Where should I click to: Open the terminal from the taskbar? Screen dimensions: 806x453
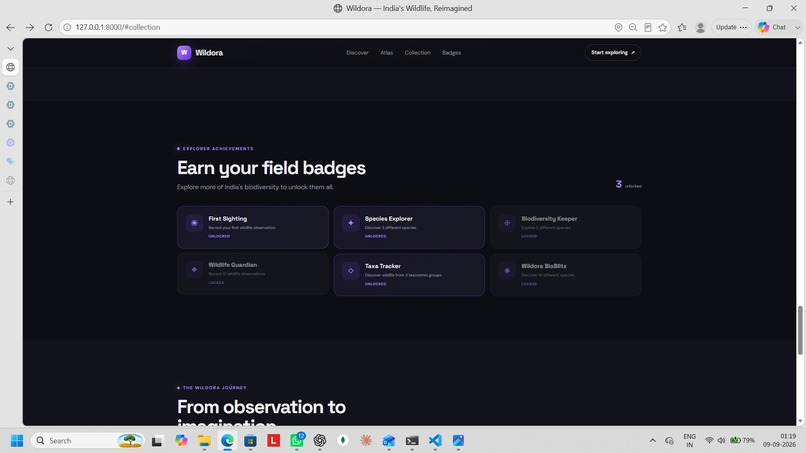click(412, 441)
